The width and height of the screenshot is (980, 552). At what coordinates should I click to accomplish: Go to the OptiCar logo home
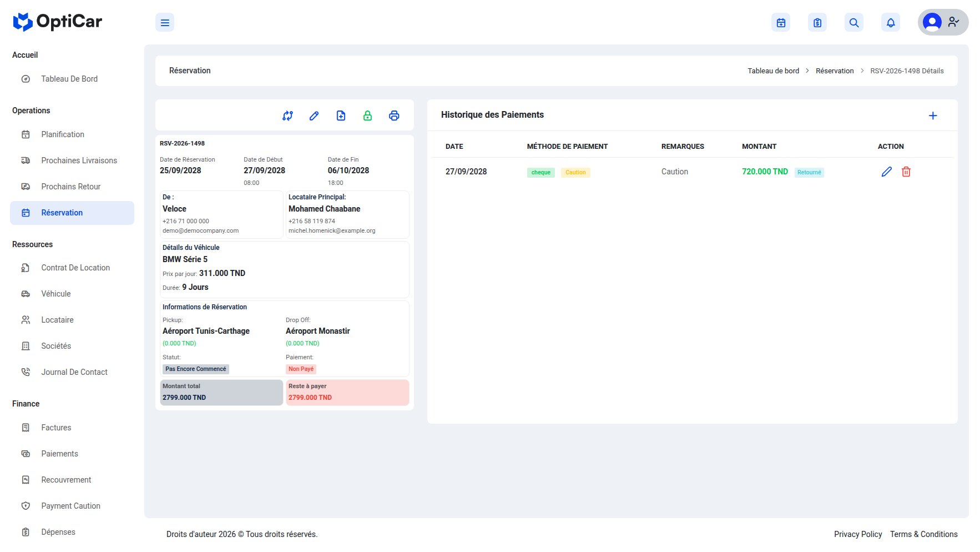tap(58, 22)
